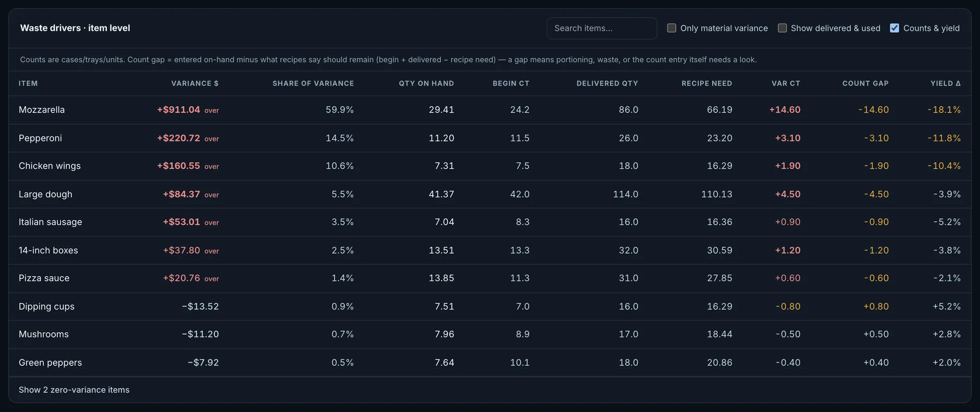The image size is (980, 412).
Task: Show 2 zero-variance items
Action: (x=74, y=390)
